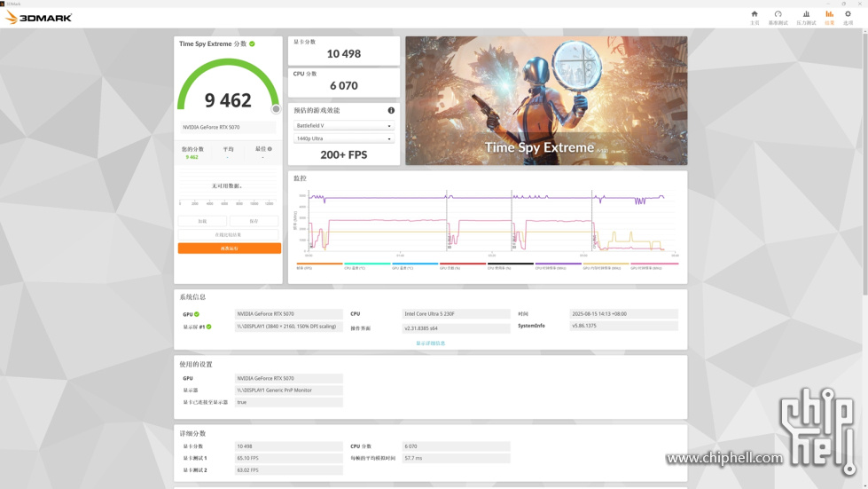The height and width of the screenshot is (489, 868).
Task: Click the 3DMark logo
Action: pyautogui.click(x=39, y=18)
